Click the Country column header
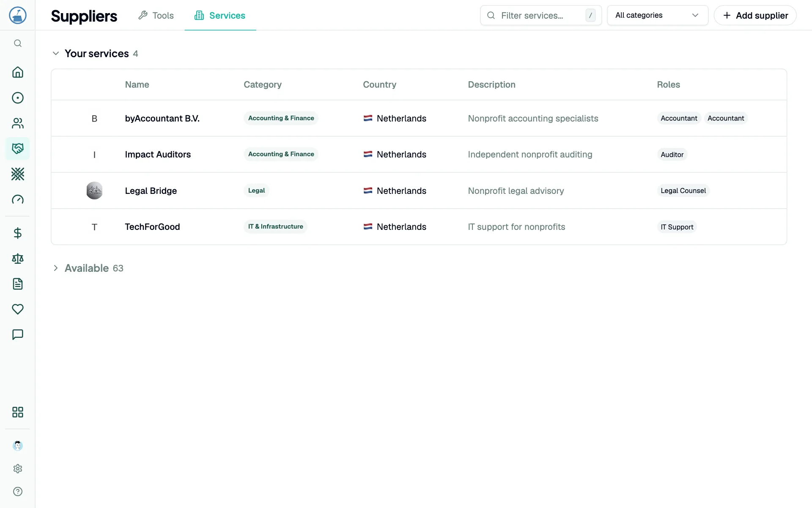The width and height of the screenshot is (812, 508). point(379,85)
